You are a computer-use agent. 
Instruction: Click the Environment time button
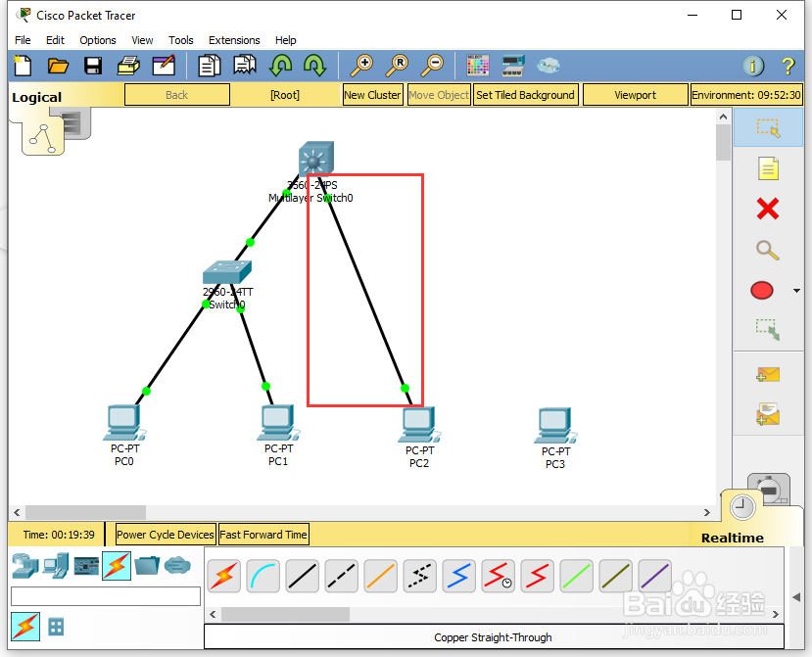click(746, 95)
